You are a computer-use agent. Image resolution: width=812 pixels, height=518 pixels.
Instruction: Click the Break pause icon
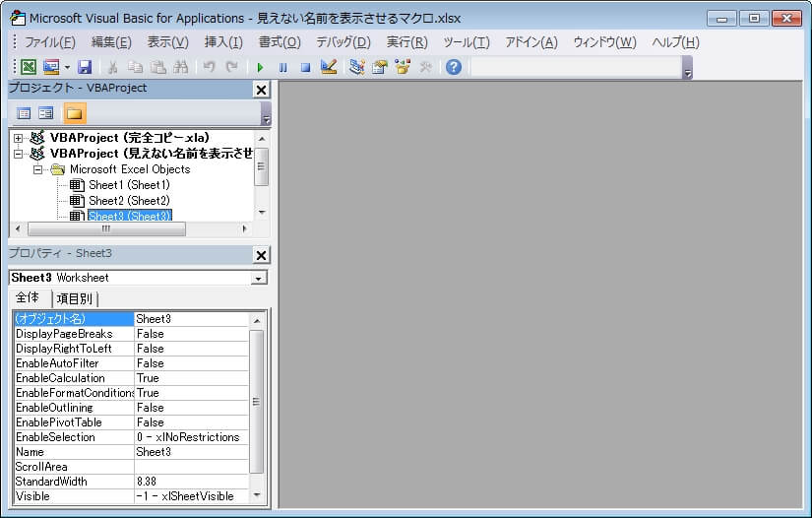point(282,67)
